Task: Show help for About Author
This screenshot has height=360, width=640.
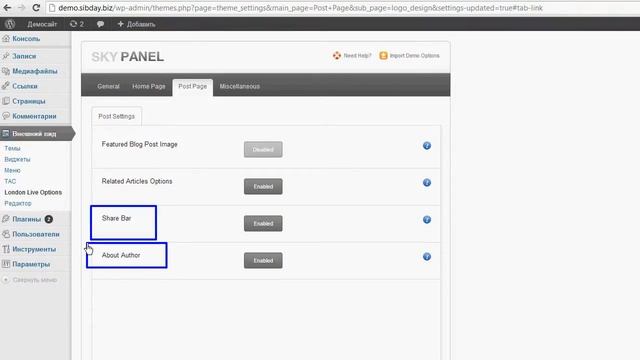Action: click(x=427, y=256)
